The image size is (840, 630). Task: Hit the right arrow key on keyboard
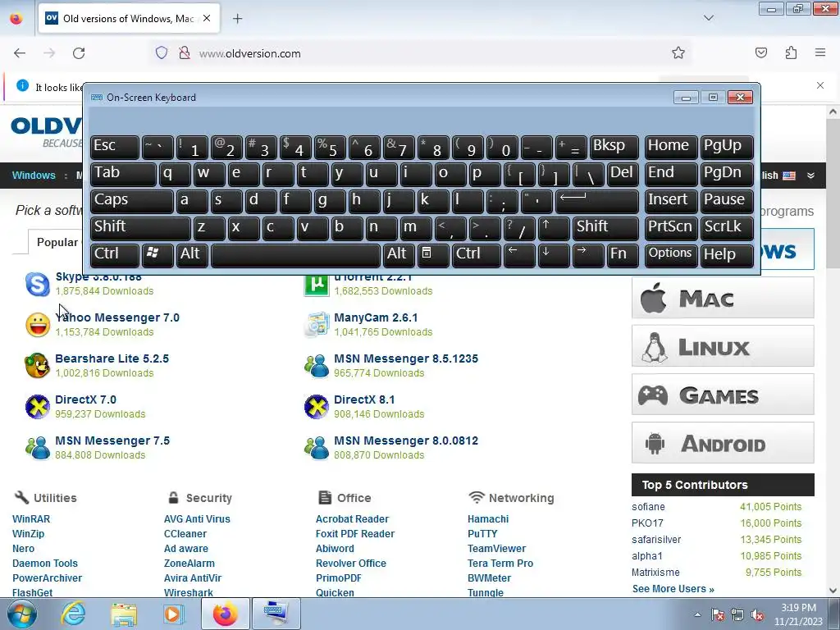[x=587, y=254]
